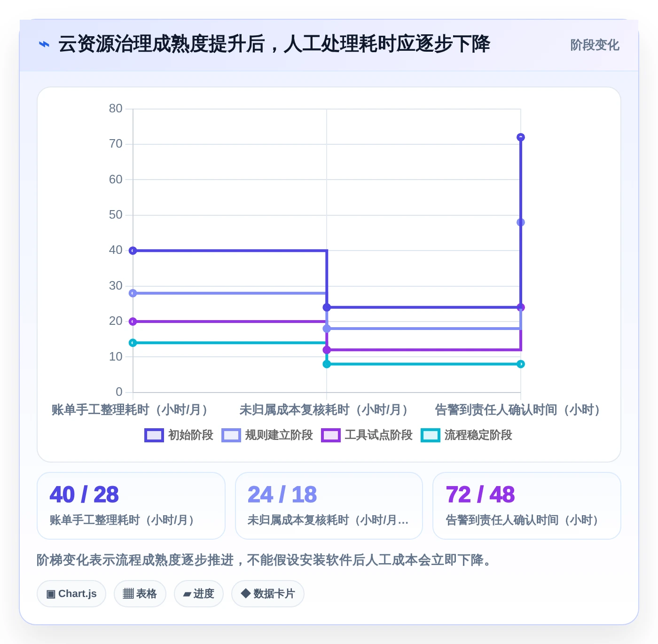Click the 初始阶段 start point at 40
The image size is (658, 644).
[x=133, y=251]
